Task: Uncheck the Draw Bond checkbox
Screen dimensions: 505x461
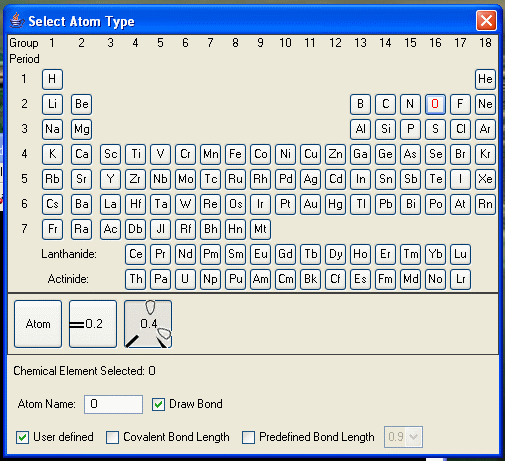Action: (x=158, y=404)
